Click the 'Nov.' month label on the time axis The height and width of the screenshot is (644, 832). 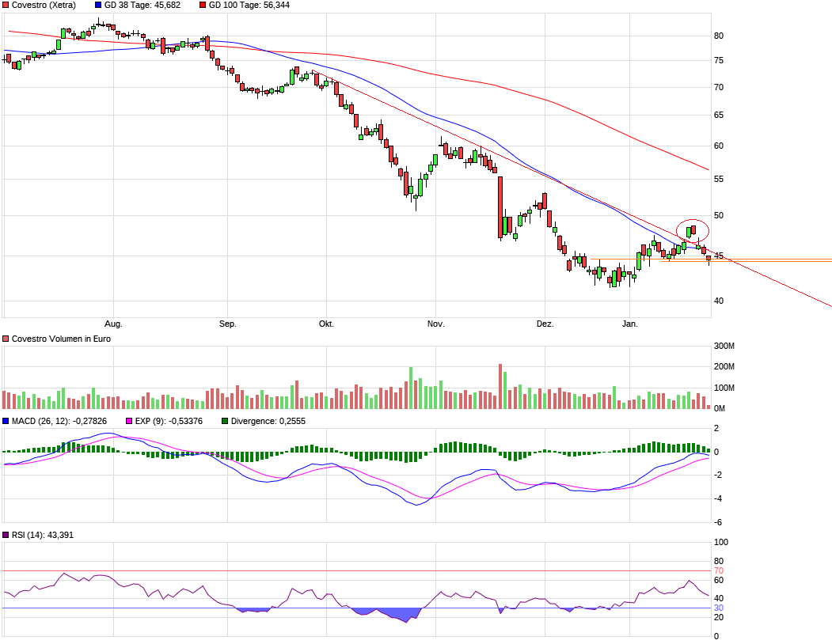[x=435, y=324]
